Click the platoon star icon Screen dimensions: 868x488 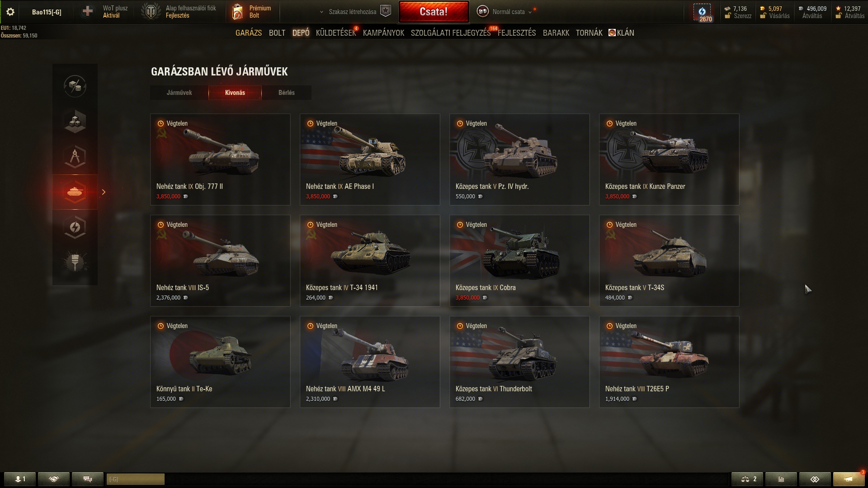click(x=385, y=11)
